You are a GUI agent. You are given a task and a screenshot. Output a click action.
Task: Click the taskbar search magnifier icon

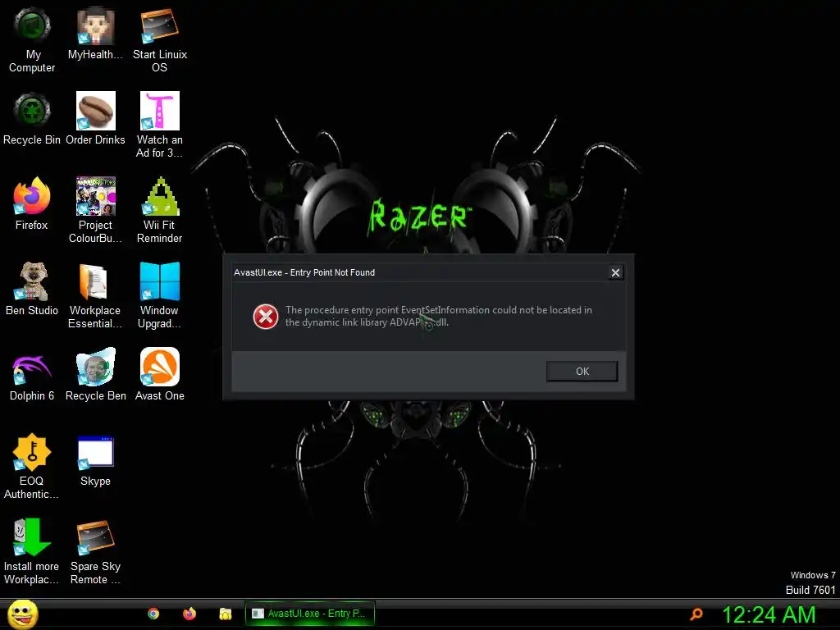tap(696, 614)
